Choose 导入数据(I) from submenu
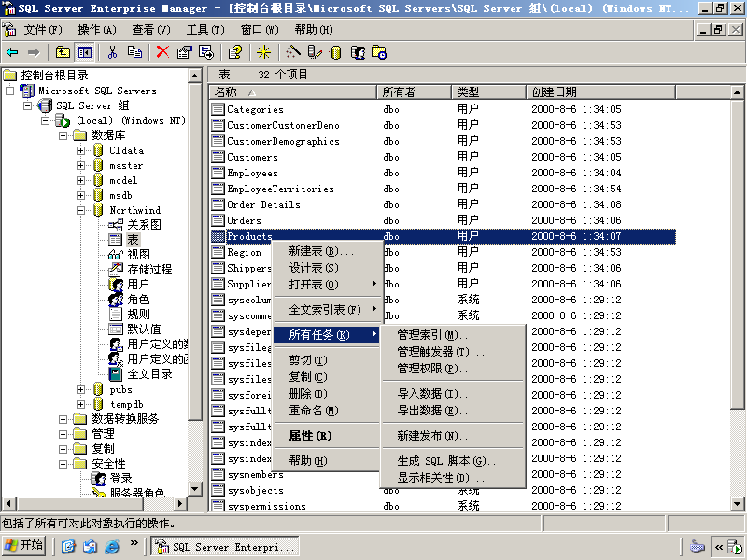747x560 pixels. coord(454,393)
